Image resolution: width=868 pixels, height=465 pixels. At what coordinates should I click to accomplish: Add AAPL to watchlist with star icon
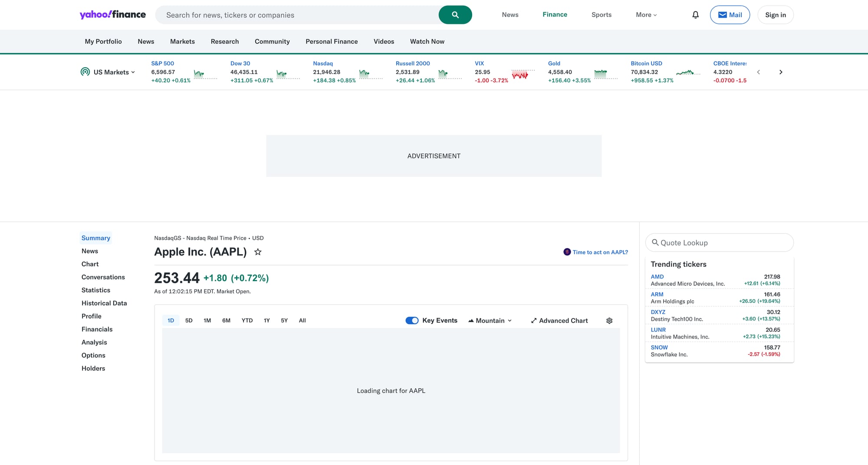(258, 252)
